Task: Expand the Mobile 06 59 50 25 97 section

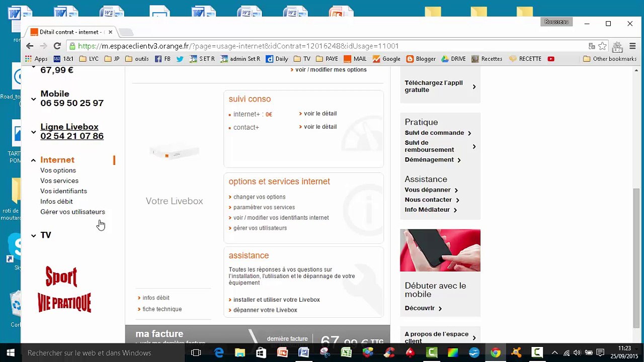Action: coord(33,99)
